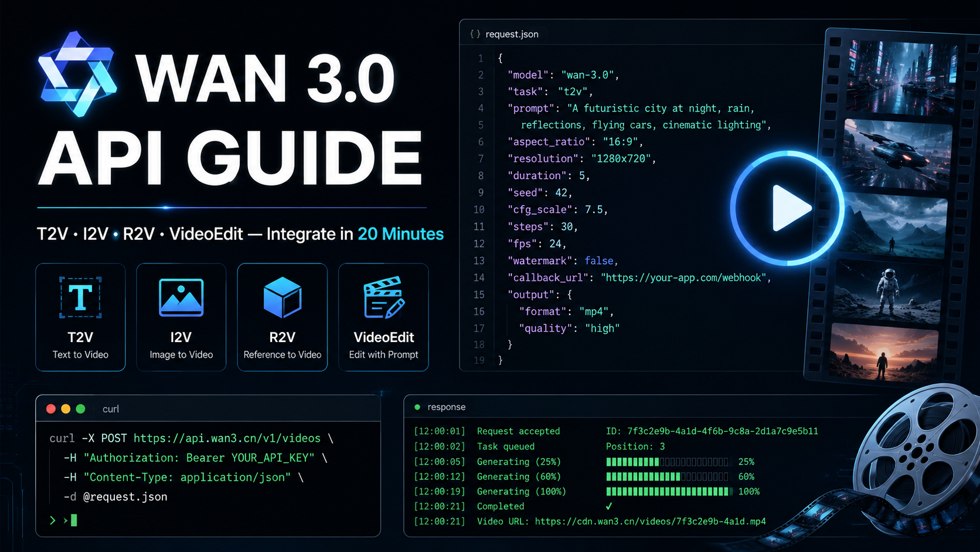Click the "model": "wan-3.0" line
Viewport: 980px width, 552px height.
tap(563, 75)
